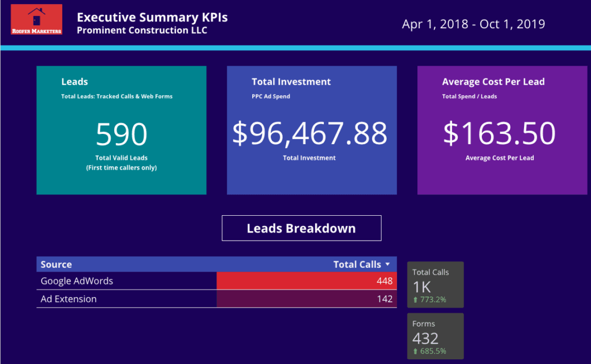Click green up arrow in Total Calls scorecard
Viewport: 591px width, 364px height.
415,300
